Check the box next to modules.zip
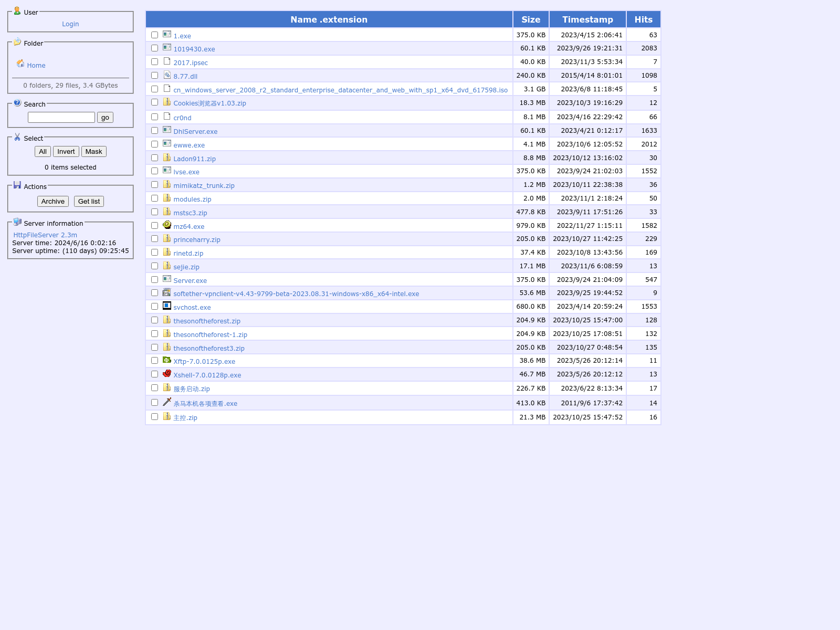The height and width of the screenshot is (630, 840). (154, 198)
